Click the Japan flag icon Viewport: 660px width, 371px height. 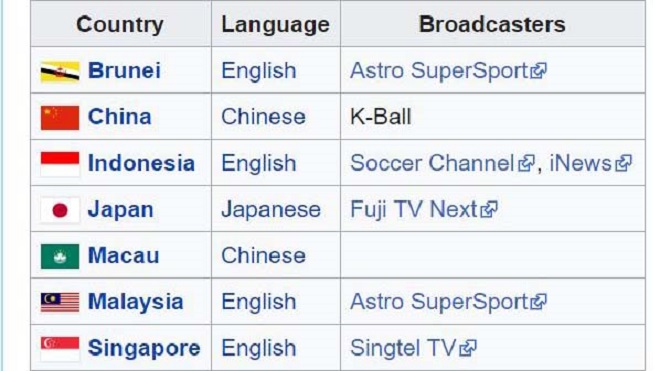[x=60, y=210]
